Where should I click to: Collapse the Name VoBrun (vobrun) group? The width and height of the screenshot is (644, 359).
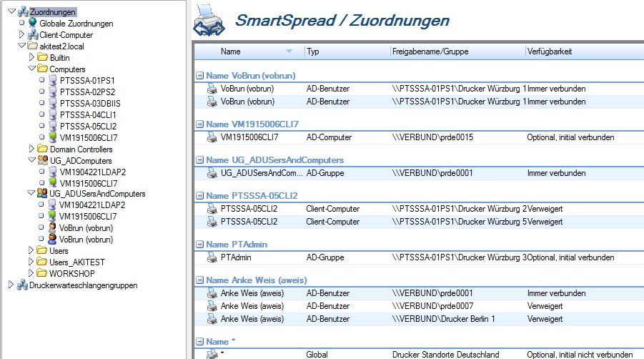click(x=199, y=76)
